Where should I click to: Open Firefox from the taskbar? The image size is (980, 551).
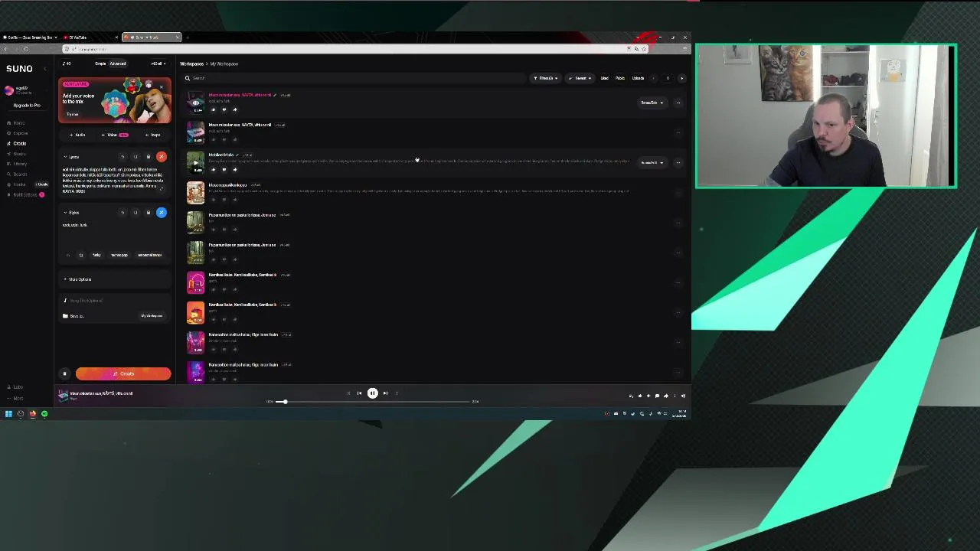pyautogui.click(x=32, y=414)
